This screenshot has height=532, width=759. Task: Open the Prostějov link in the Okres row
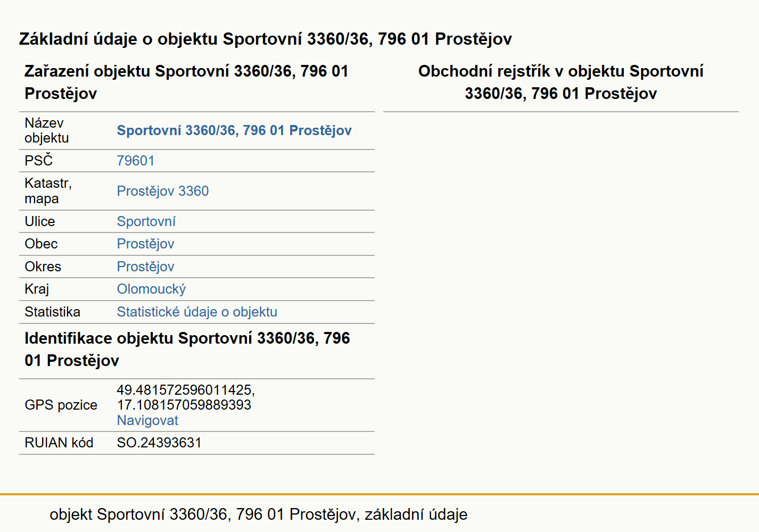[x=146, y=267]
